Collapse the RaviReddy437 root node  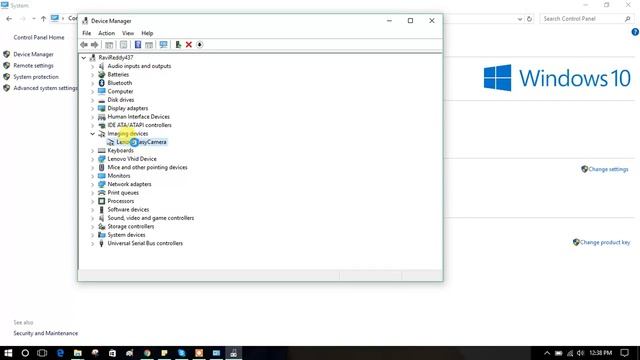click(84, 58)
